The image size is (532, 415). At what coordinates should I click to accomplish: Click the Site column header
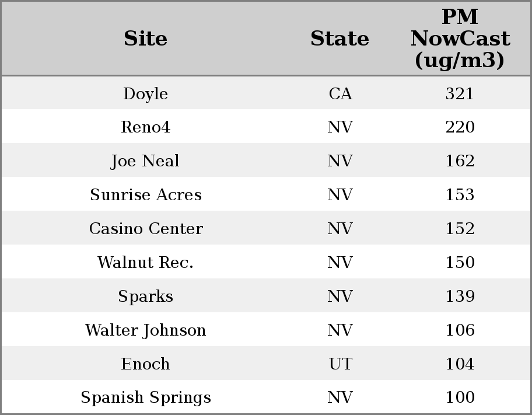[x=145, y=39]
